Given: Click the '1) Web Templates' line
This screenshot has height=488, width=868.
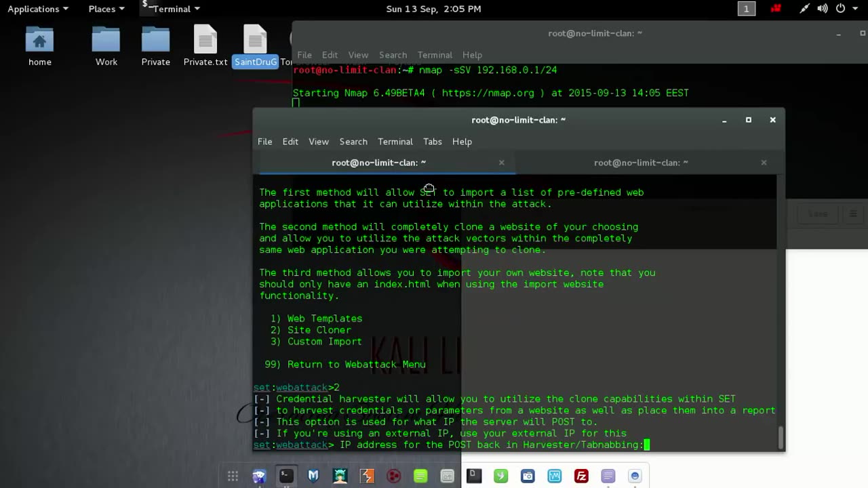Looking at the screenshot, I should (316, 319).
